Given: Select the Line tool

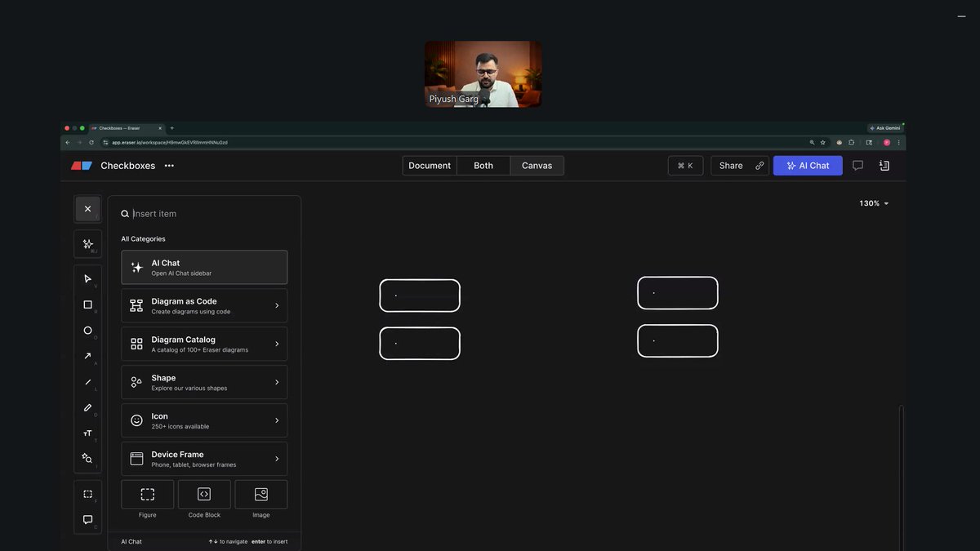Looking at the screenshot, I should [87, 381].
